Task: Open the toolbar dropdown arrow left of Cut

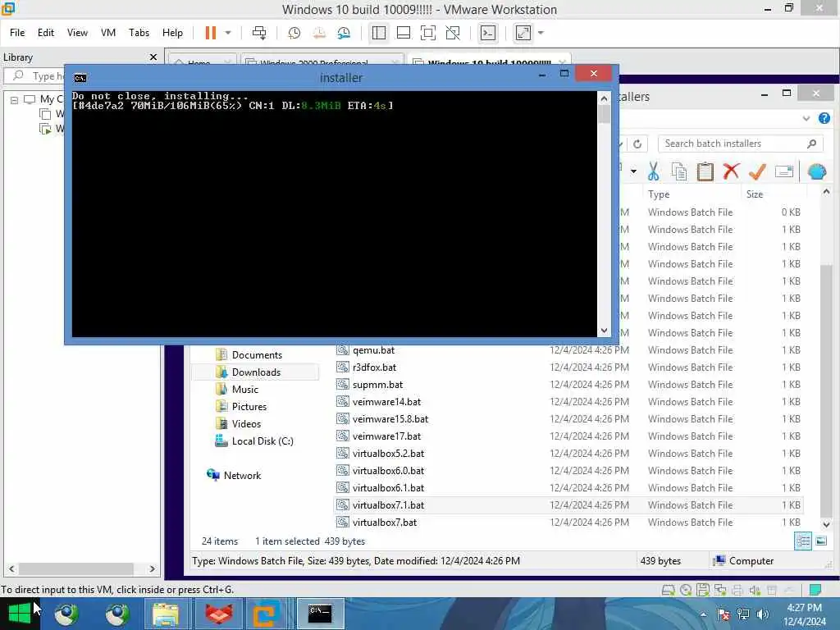Action: (x=633, y=171)
